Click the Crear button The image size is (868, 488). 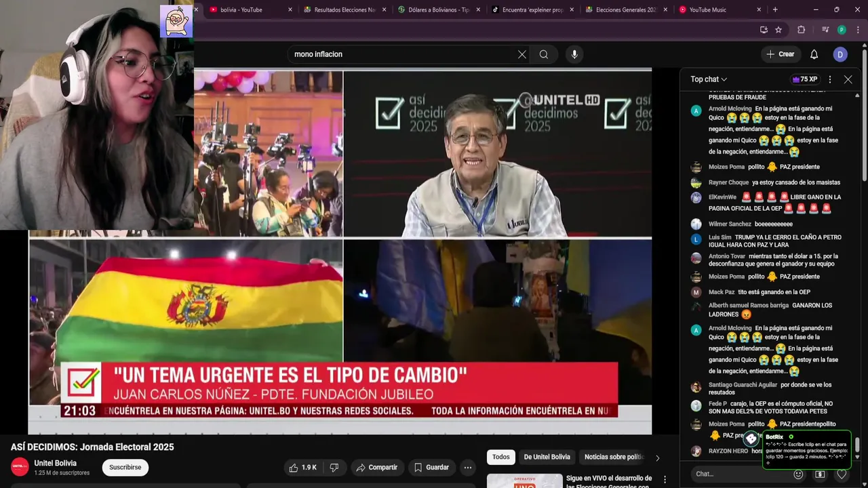click(780, 54)
